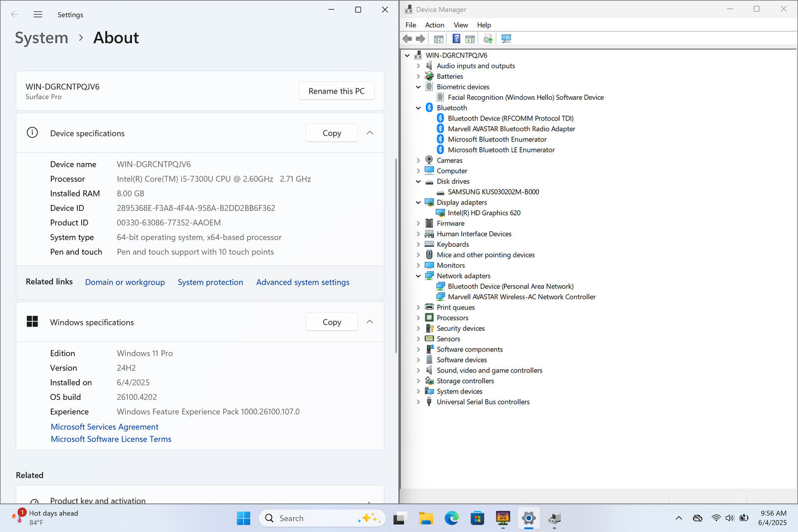Click the taskbar Search box

coord(322,519)
